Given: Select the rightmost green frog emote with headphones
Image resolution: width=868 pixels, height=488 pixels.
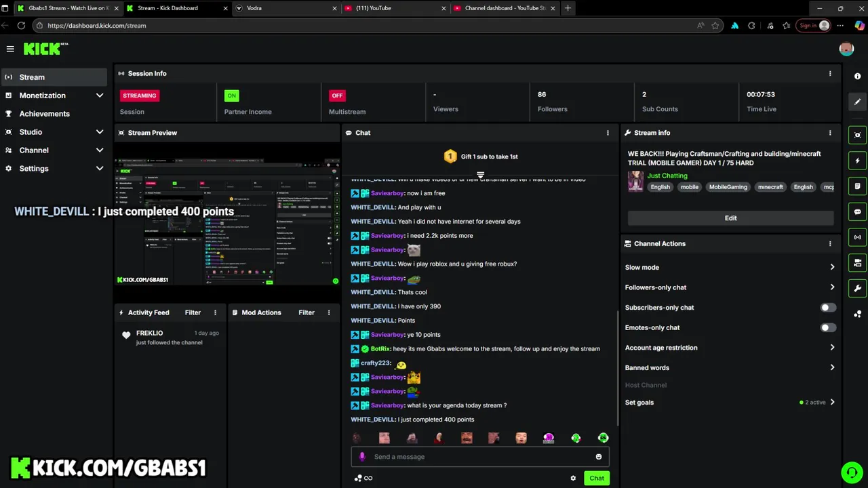Looking at the screenshot, I should click(x=603, y=439).
